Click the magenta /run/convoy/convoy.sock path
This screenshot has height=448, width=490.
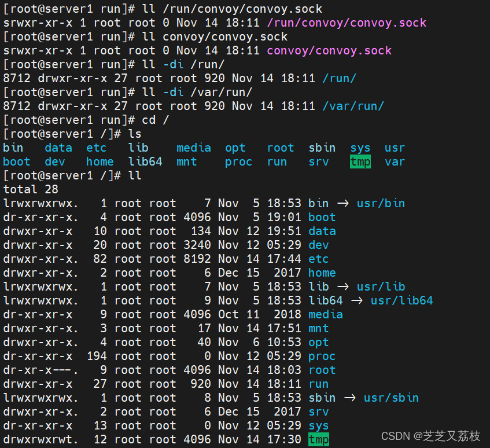pos(347,23)
